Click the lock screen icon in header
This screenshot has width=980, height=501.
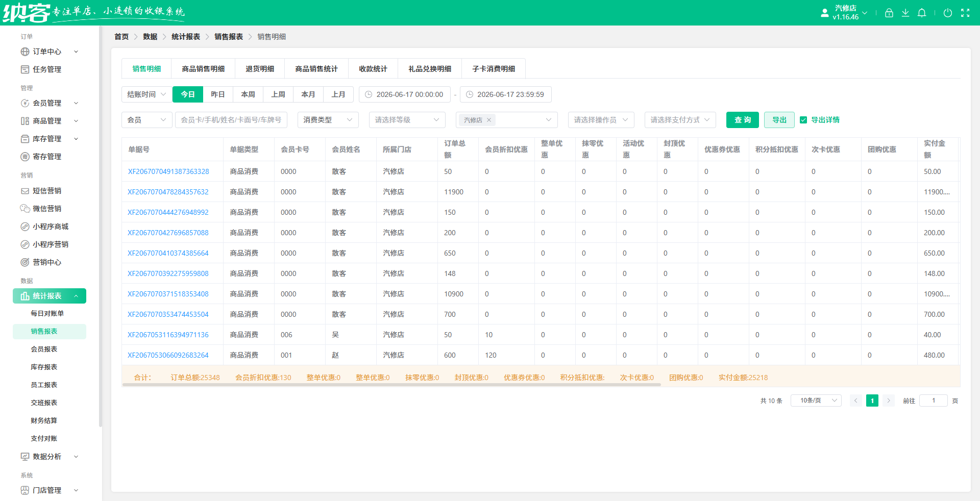pyautogui.click(x=889, y=13)
